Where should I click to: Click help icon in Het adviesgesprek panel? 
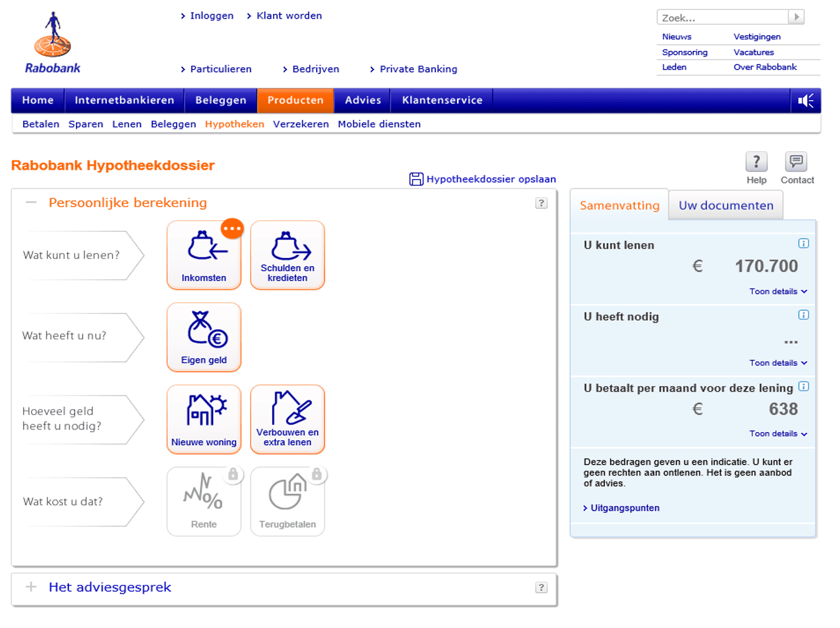[x=542, y=588]
